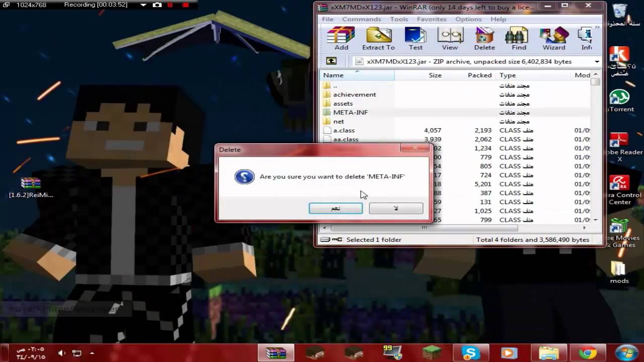Screen dimensions: 644x362
Task: Open the Tools menu
Action: coord(399,19)
